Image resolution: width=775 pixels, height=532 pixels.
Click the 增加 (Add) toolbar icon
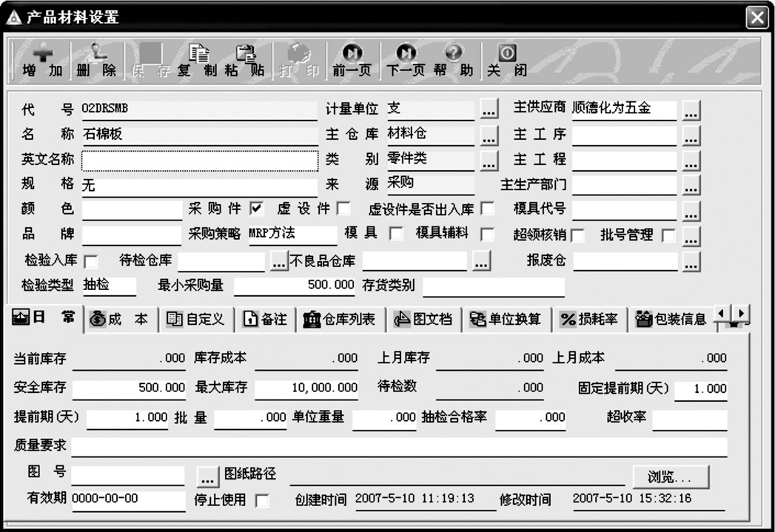[x=42, y=61]
